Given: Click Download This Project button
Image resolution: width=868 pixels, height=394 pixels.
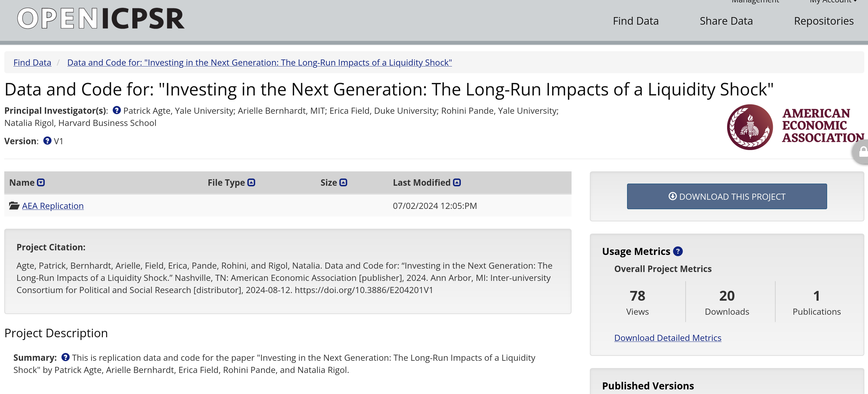Looking at the screenshot, I should pos(727,196).
